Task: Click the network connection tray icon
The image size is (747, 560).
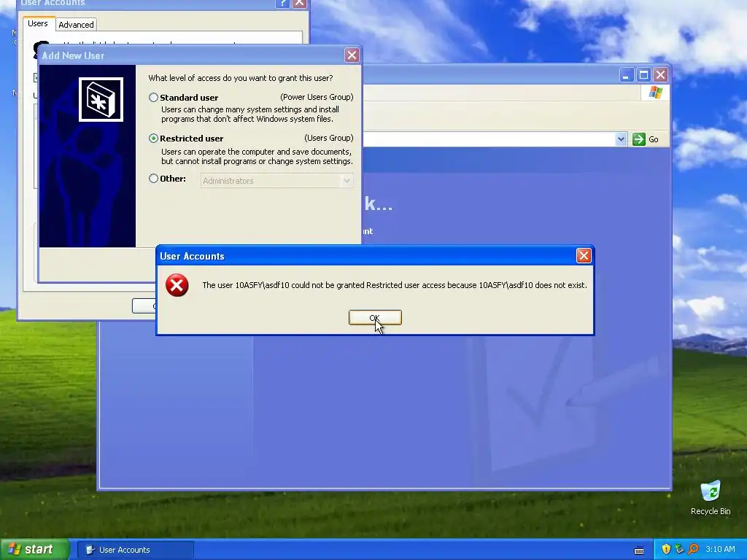Action: pos(679,549)
